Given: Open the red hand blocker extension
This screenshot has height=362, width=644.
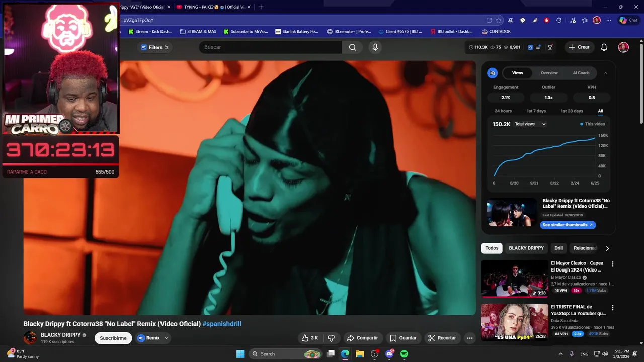Looking at the screenshot, I should [x=547, y=20].
